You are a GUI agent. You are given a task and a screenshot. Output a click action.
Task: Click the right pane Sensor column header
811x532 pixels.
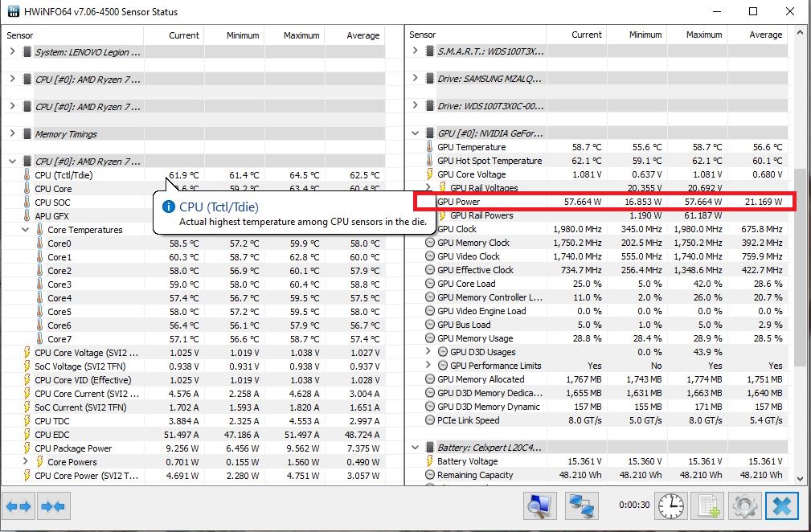[x=475, y=35]
